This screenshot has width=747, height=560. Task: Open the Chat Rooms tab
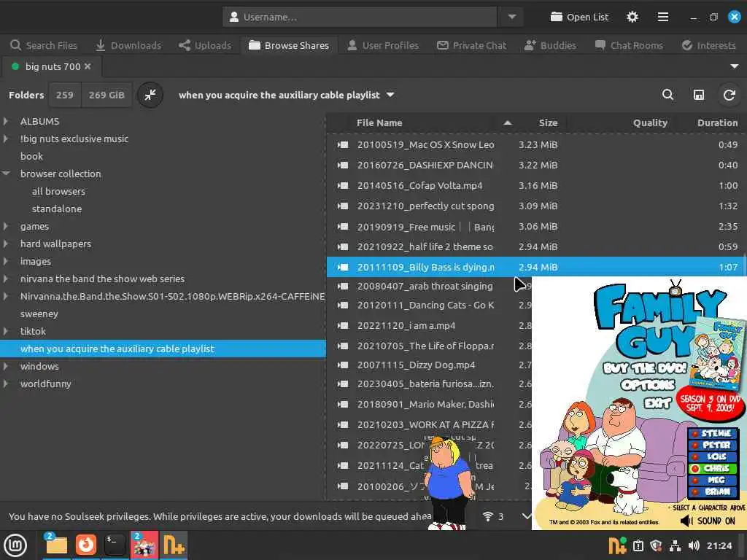(x=629, y=45)
